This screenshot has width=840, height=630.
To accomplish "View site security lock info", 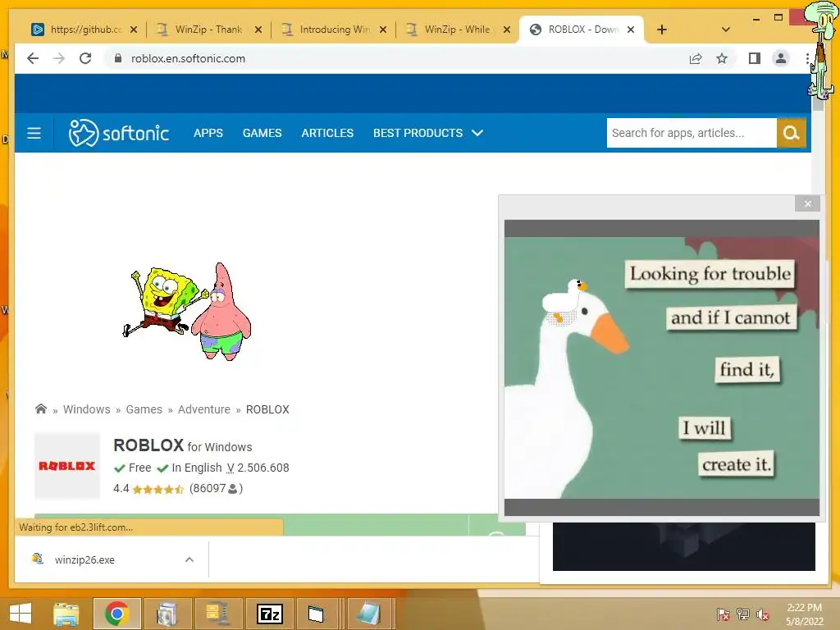I will click(118, 58).
